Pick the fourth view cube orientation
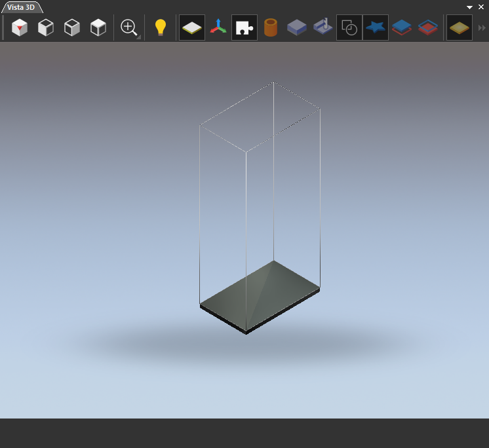Image resolution: width=489 pixels, height=448 pixels. (x=98, y=28)
